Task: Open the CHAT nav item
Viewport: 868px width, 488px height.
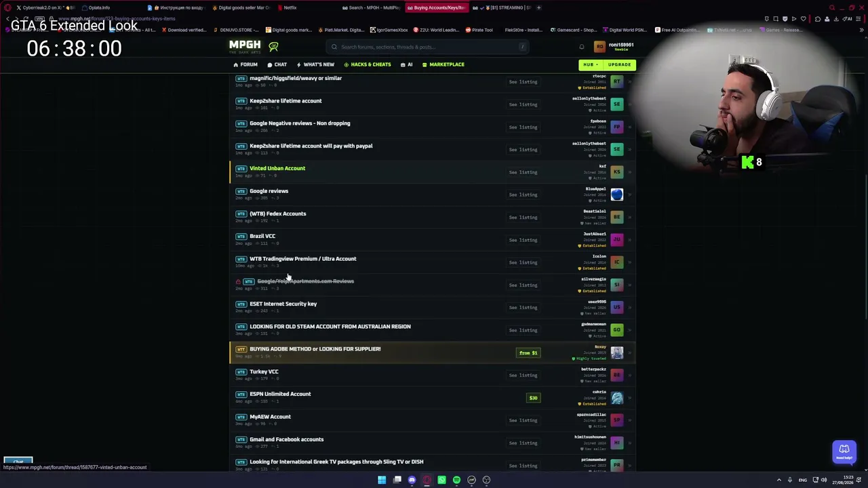Action: pyautogui.click(x=277, y=65)
